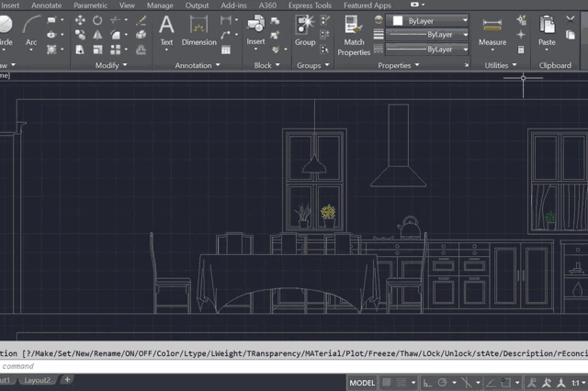Open the annotation scale 1:1 dropdown

[x=578, y=383]
